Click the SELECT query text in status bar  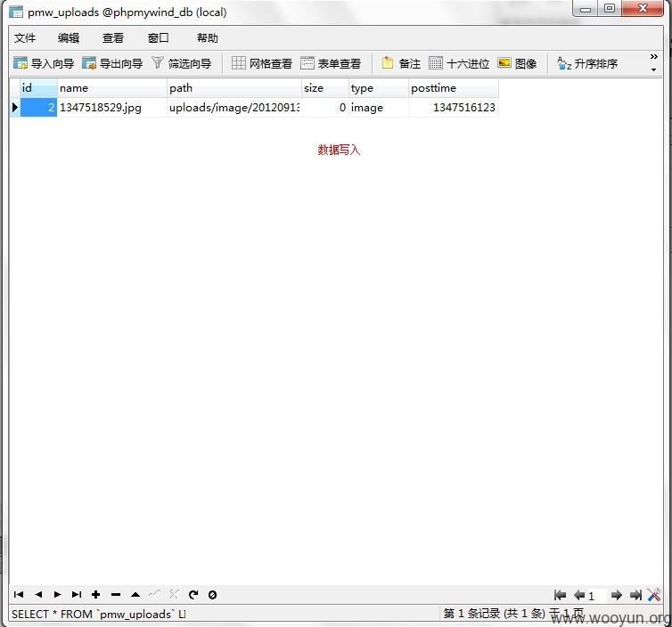[x=99, y=615]
